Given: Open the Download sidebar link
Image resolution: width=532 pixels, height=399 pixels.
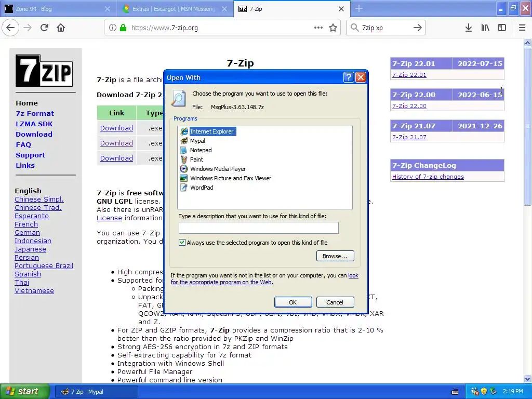Looking at the screenshot, I should (34, 135).
